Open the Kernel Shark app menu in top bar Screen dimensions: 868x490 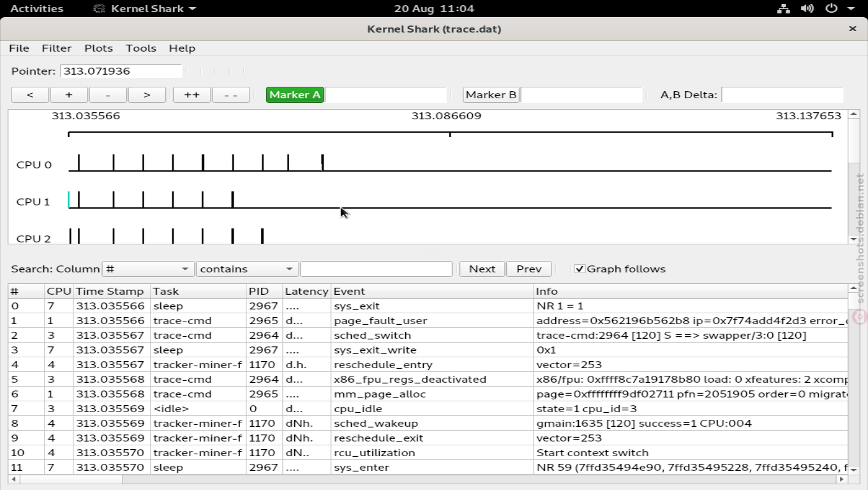144,9
